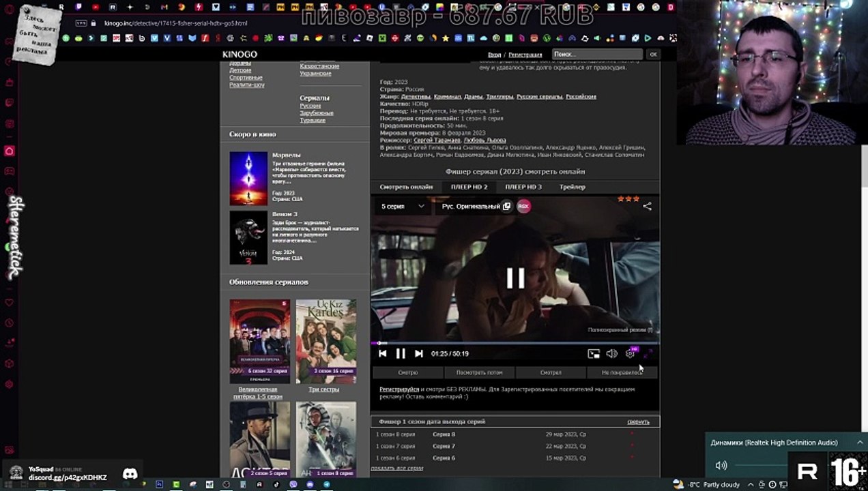Open video quality settings gear

coord(630,353)
